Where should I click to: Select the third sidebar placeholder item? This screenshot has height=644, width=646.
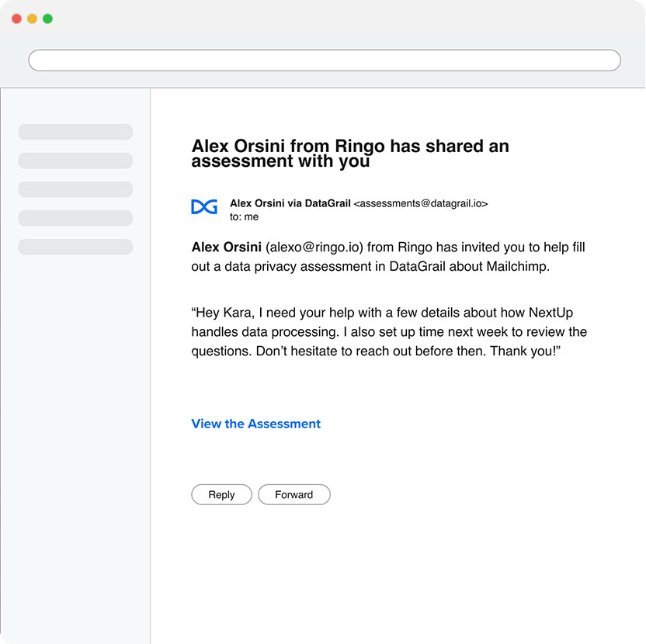click(75, 189)
